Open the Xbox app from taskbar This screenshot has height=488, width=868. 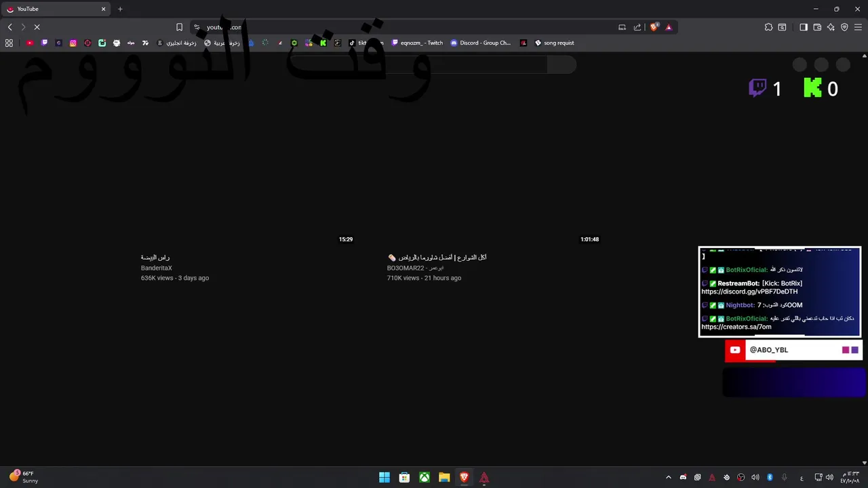pyautogui.click(x=424, y=477)
